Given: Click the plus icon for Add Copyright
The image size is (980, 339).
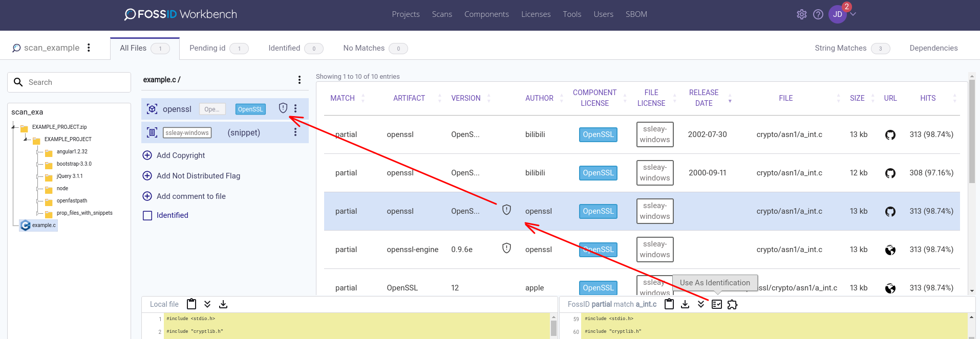Looking at the screenshot, I should [x=147, y=155].
